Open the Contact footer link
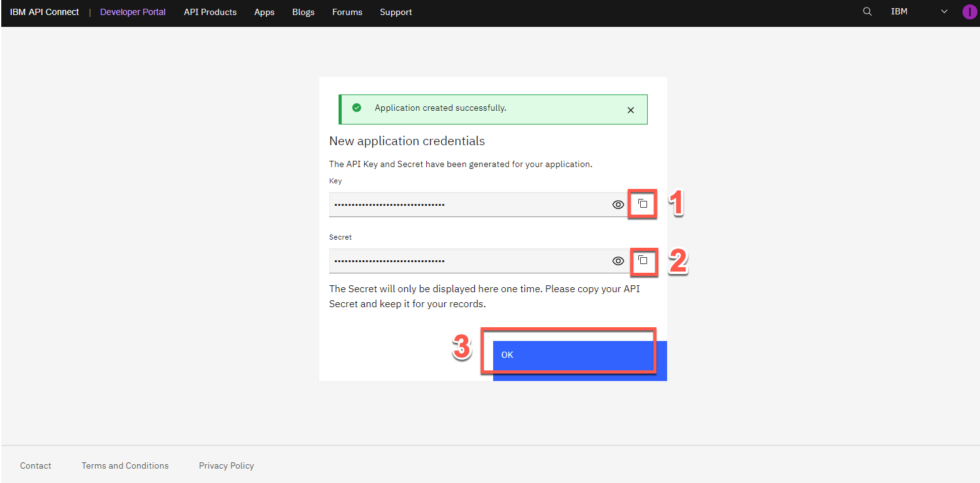 (x=36, y=465)
